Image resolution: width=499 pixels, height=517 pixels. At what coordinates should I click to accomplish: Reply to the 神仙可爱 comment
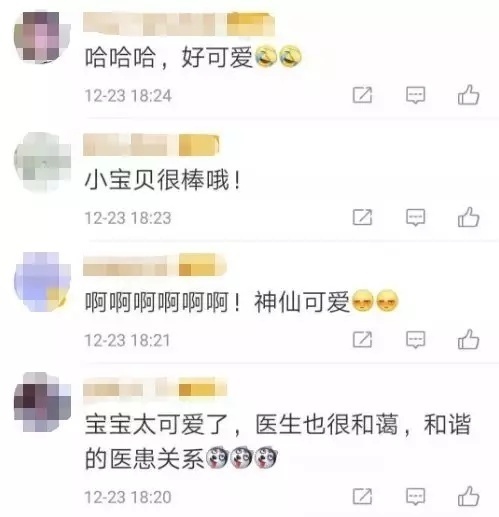[415, 340]
